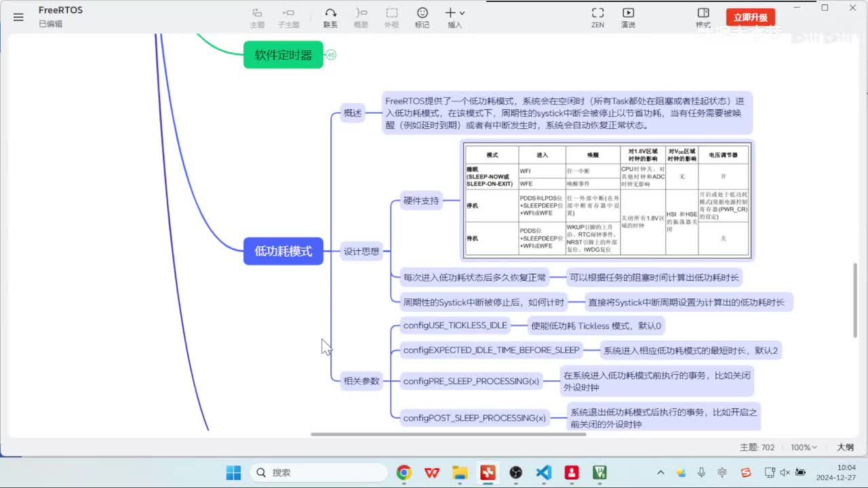Select configEXPECTED_IDLE_TIME_BEFORE_SLEEP node
868x488 pixels.
tap(492, 350)
